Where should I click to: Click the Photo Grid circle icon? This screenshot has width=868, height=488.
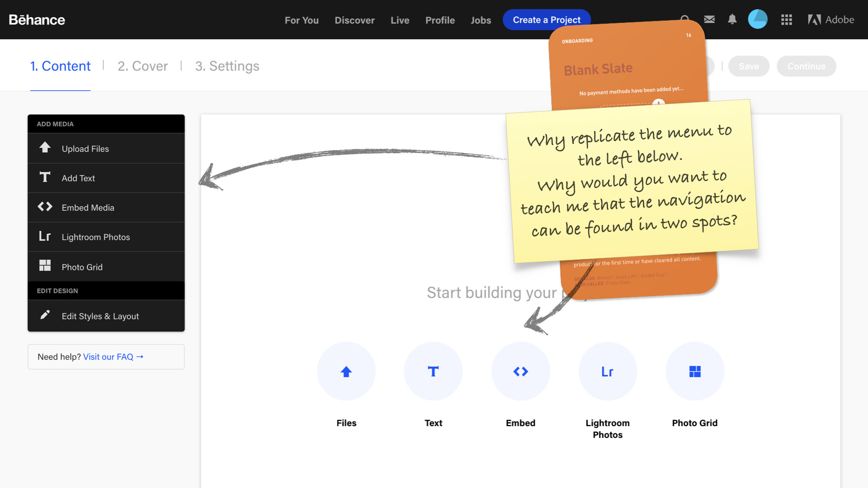695,371
